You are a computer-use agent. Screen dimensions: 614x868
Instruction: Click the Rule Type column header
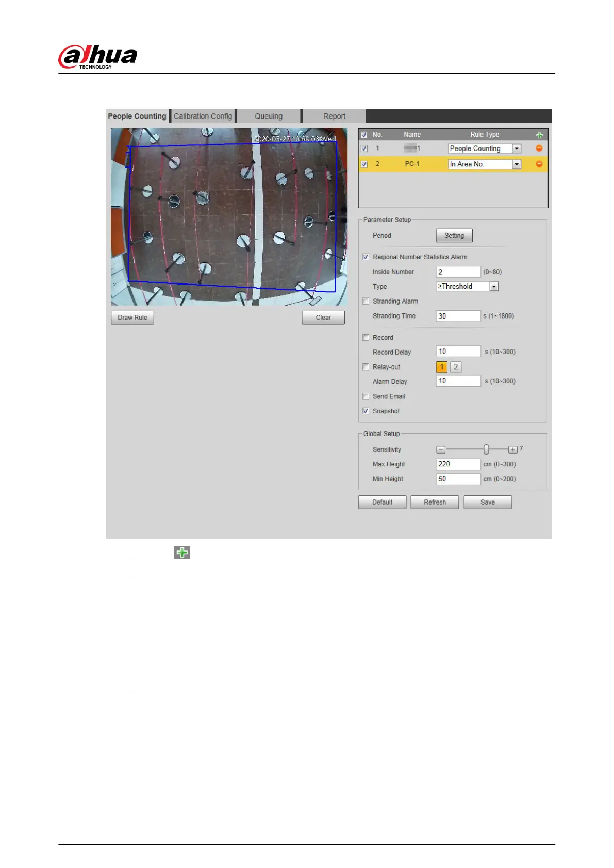coord(485,135)
